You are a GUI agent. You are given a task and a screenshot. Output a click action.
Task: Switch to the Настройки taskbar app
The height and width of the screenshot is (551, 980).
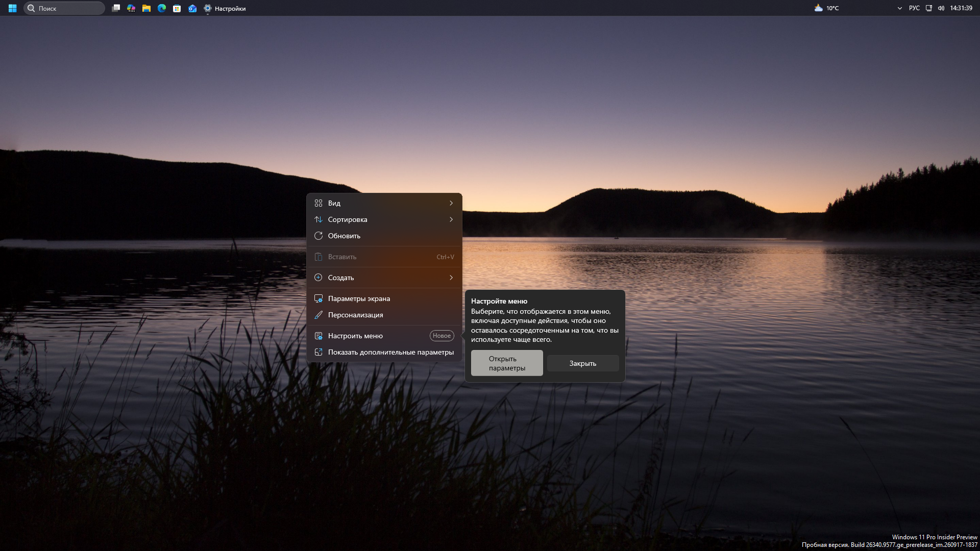pyautogui.click(x=225, y=8)
